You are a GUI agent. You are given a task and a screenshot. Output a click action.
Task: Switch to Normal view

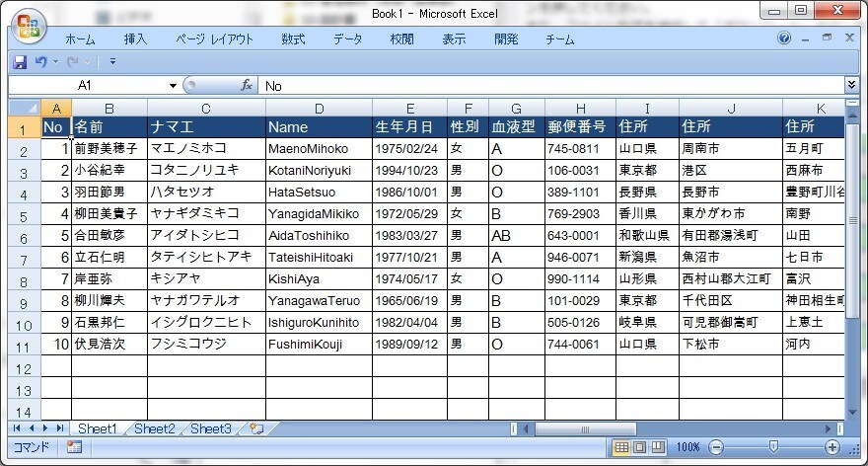click(x=621, y=446)
